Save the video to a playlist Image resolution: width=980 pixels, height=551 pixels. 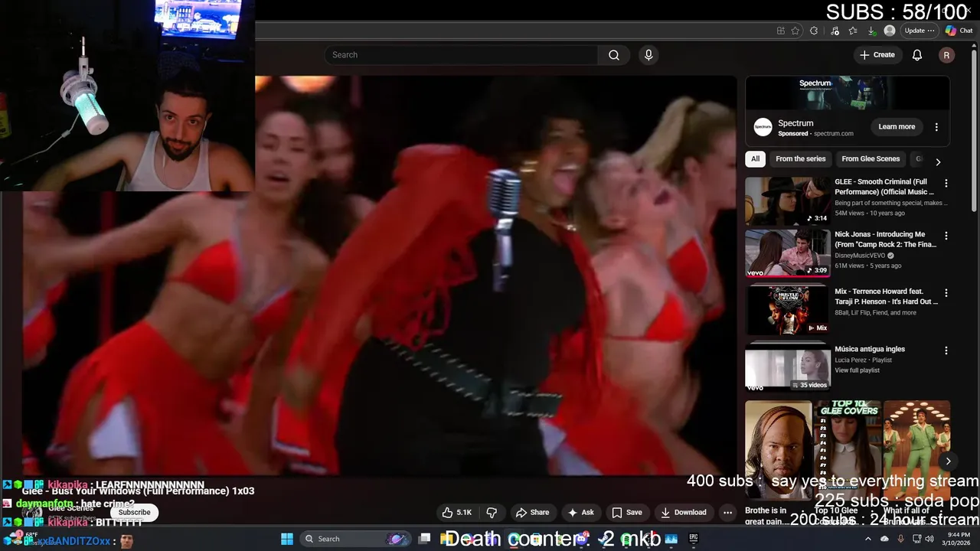click(x=627, y=513)
